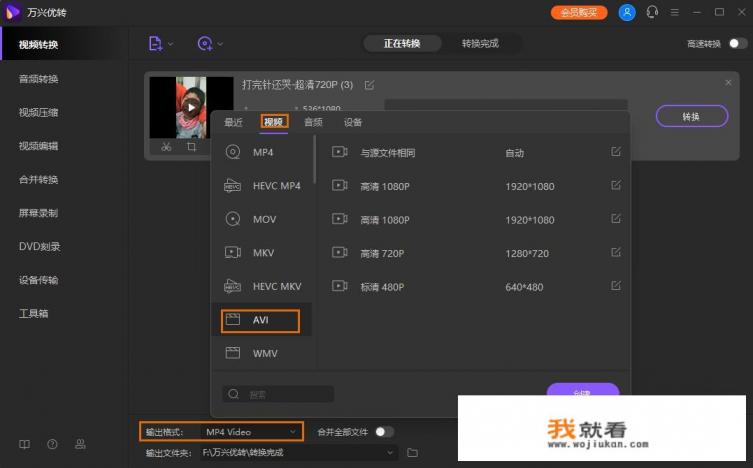The image size is (753, 468).
Task: Open the load DVD dropdown arrow
Action: [x=220, y=44]
